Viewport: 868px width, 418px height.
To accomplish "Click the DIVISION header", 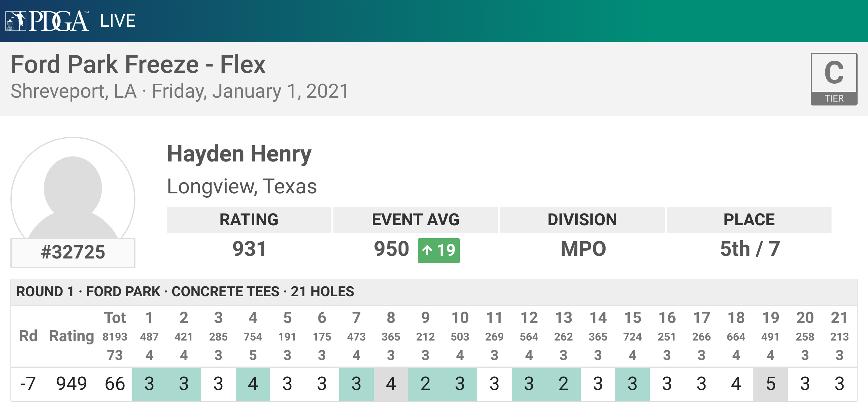I will [x=582, y=220].
